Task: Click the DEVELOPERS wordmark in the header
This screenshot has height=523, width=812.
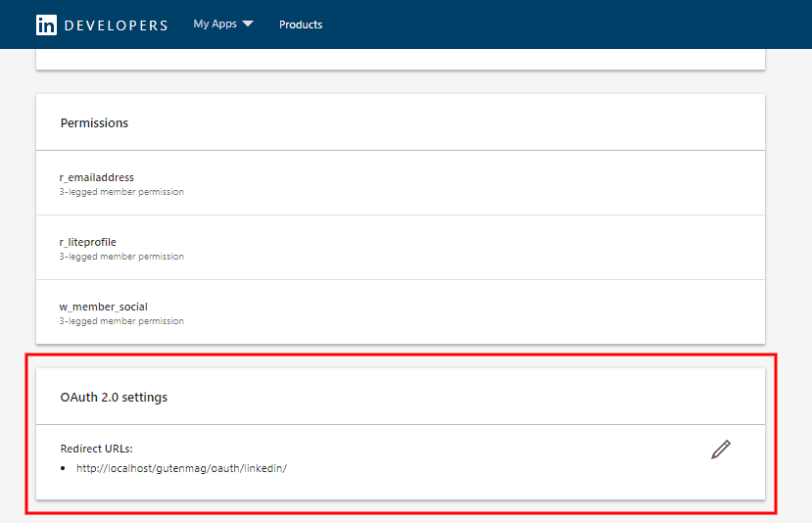Action: (116, 25)
